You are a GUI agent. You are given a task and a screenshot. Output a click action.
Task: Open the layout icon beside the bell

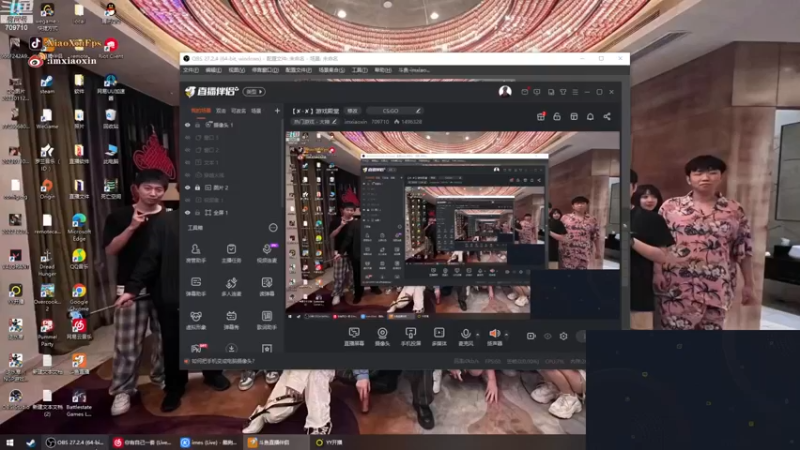click(x=574, y=116)
